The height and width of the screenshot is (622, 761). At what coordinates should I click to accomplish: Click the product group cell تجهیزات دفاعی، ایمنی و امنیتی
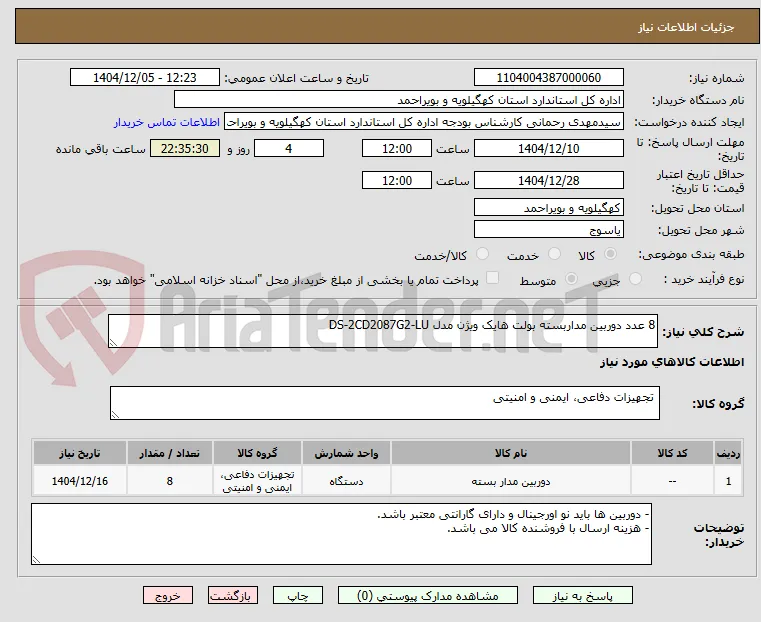click(x=257, y=481)
